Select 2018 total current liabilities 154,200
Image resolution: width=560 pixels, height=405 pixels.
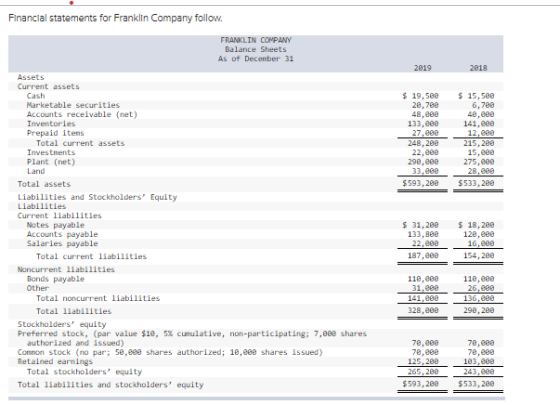pos(479,256)
